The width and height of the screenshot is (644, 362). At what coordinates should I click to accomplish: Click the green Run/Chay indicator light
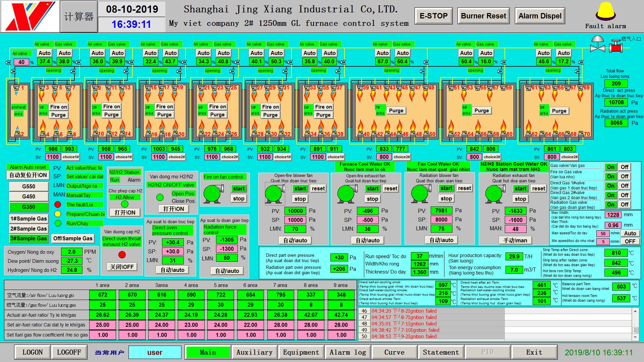pos(58,223)
